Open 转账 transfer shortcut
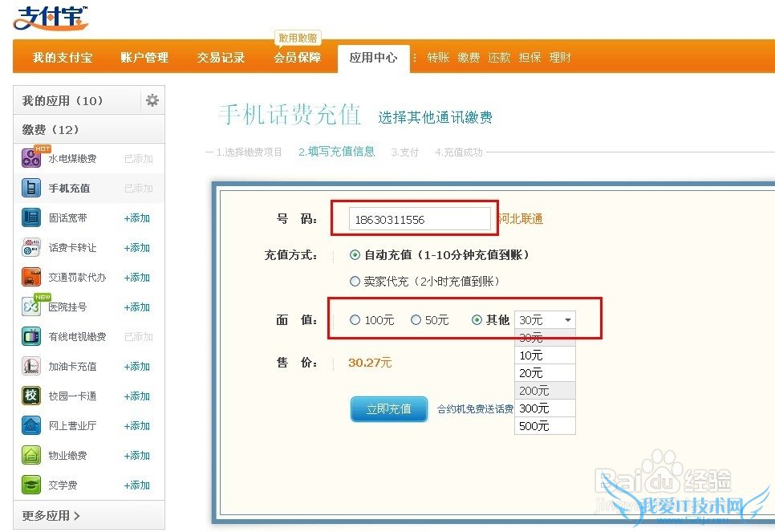Image resolution: width=775 pixels, height=532 pixels. pos(438,57)
